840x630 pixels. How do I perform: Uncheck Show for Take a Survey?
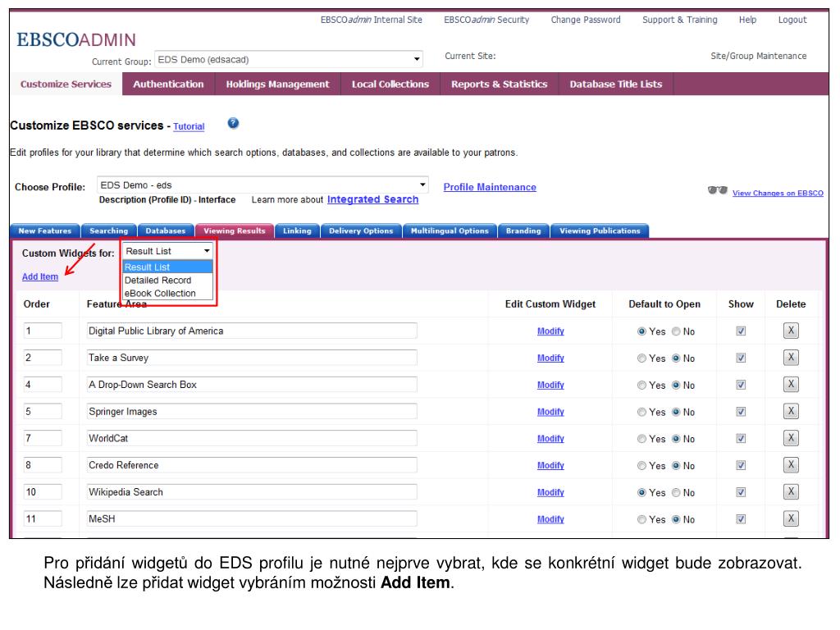[741, 358]
